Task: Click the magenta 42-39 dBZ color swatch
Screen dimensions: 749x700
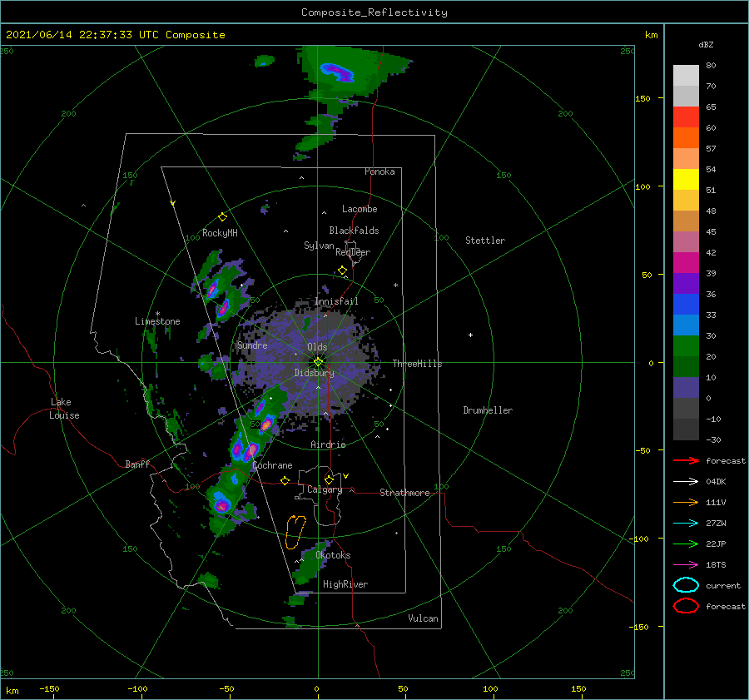Action: pos(686,263)
